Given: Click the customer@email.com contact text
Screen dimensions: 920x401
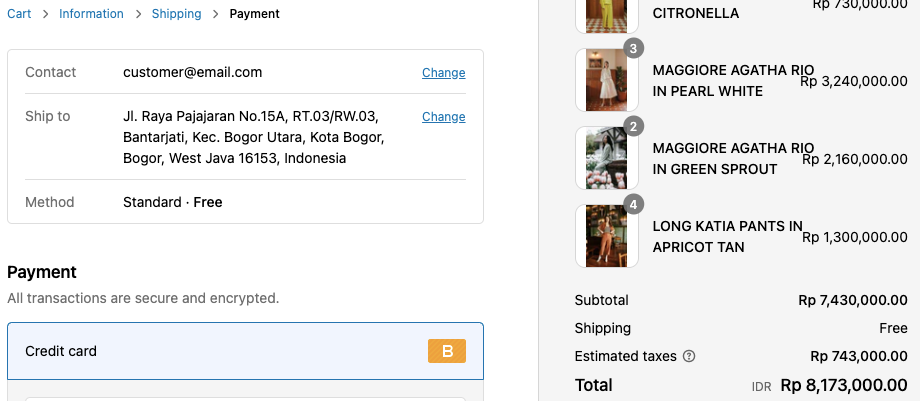Looking at the screenshot, I should pos(192,72).
